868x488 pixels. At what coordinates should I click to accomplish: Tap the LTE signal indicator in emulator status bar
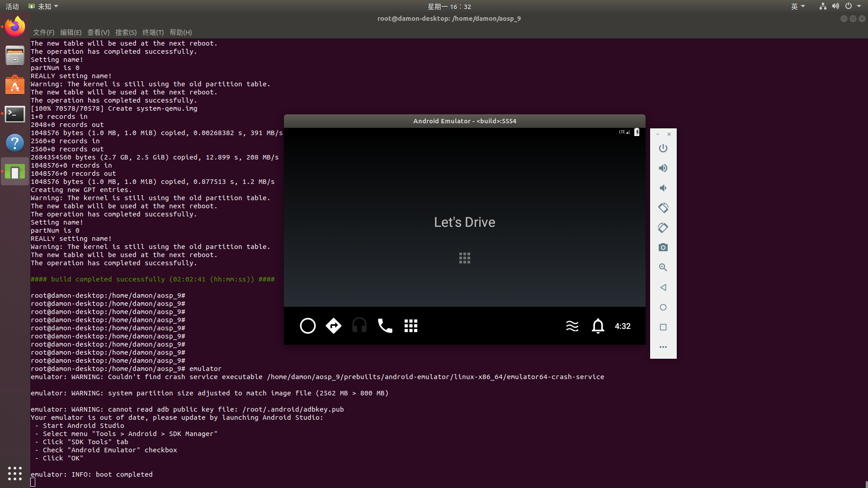click(x=624, y=132)
